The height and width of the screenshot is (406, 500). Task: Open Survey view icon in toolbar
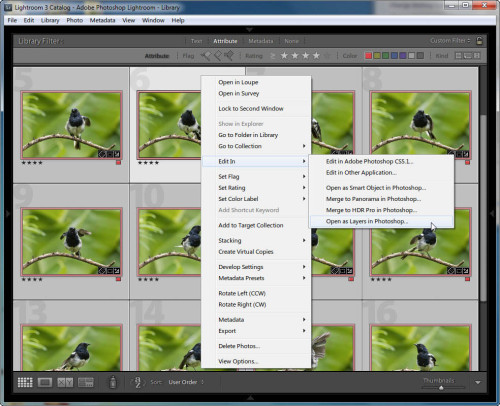click(86, 382)
